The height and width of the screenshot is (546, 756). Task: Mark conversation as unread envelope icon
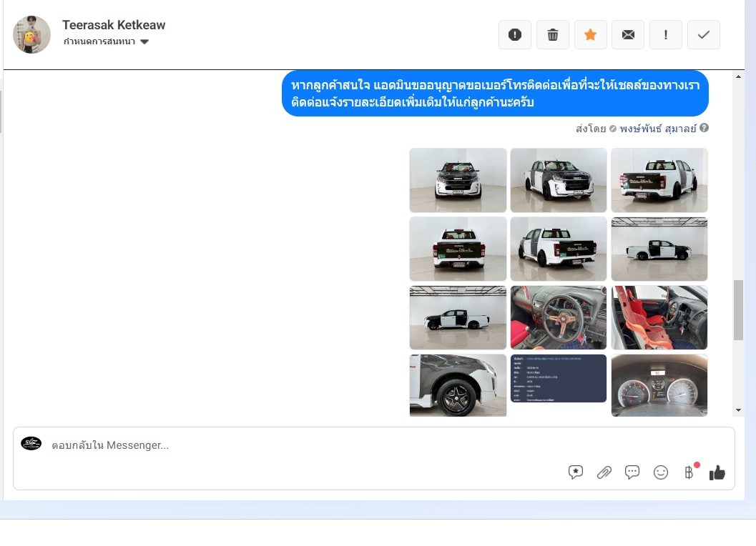pos(628,35)
